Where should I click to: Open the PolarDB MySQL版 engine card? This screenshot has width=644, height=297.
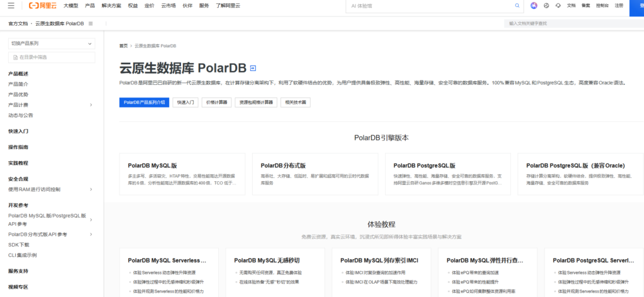pyautogui.click(x=182, y=174)
